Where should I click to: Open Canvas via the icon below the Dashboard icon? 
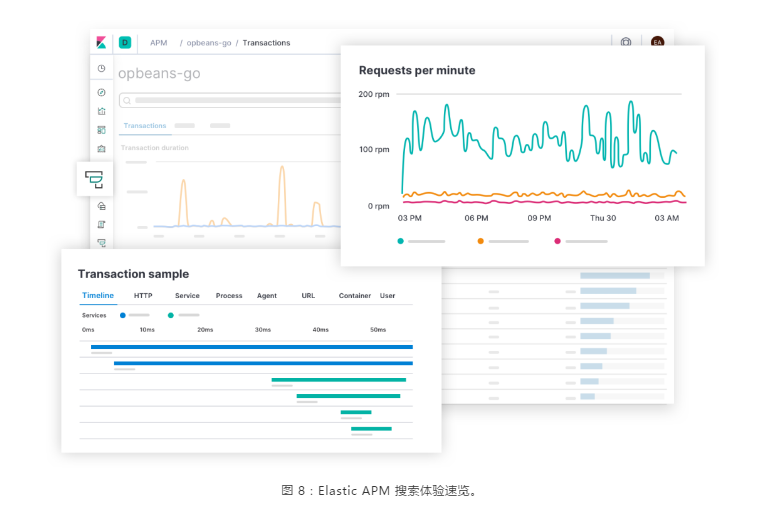click(x=101, y=149)
